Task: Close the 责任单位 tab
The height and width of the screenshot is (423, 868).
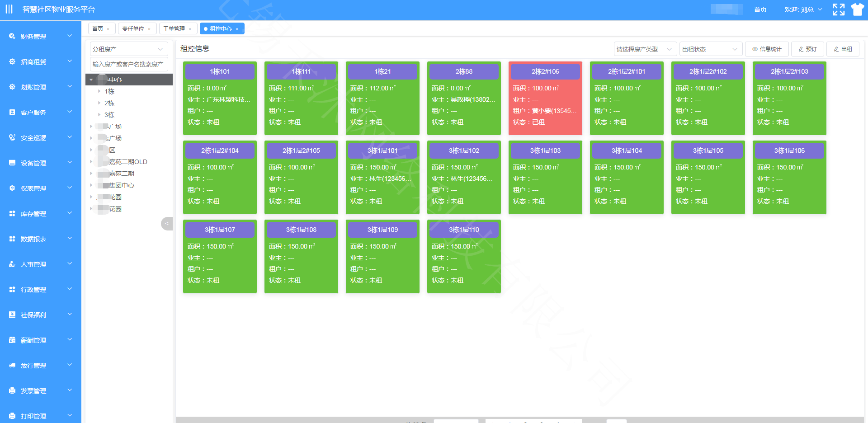Action: (x=149, y=29)
